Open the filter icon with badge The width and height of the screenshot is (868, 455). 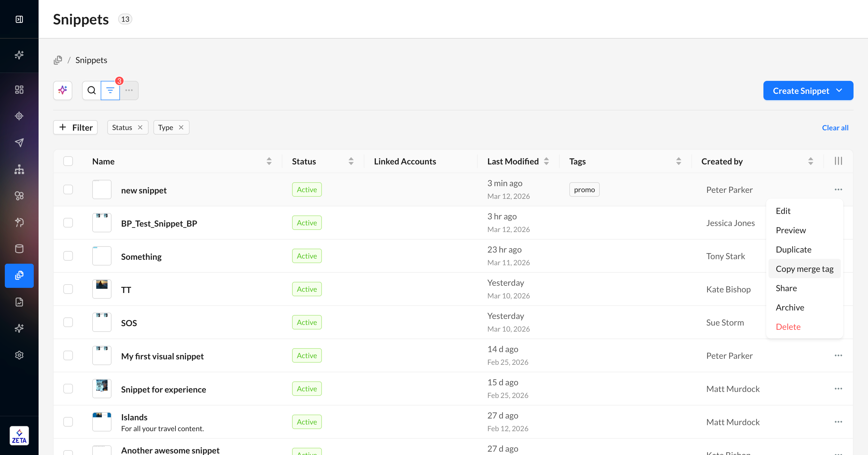point(110,91)
